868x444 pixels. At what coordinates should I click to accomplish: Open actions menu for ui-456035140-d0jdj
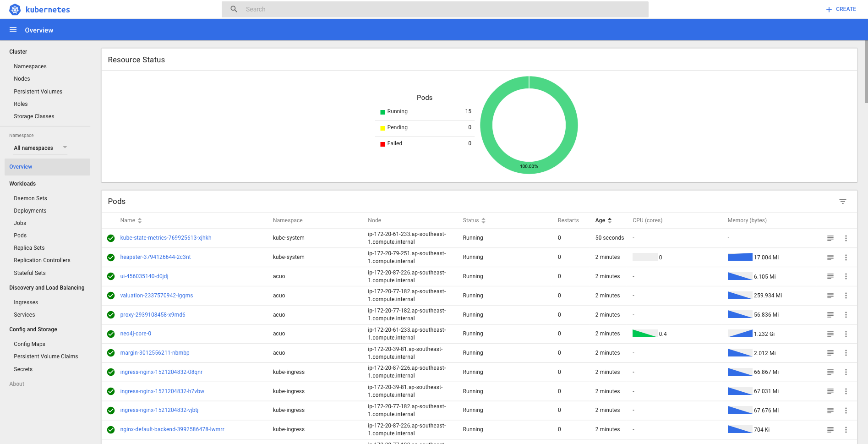846,276
